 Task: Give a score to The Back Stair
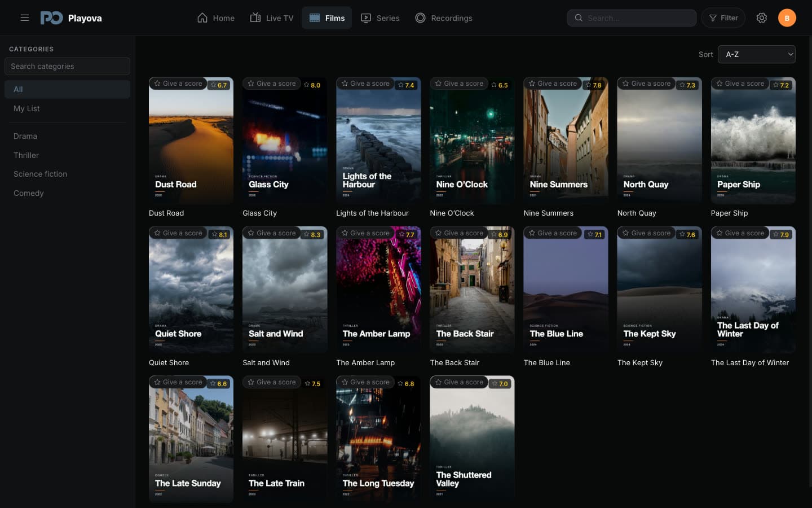click(x=459, y=233)
